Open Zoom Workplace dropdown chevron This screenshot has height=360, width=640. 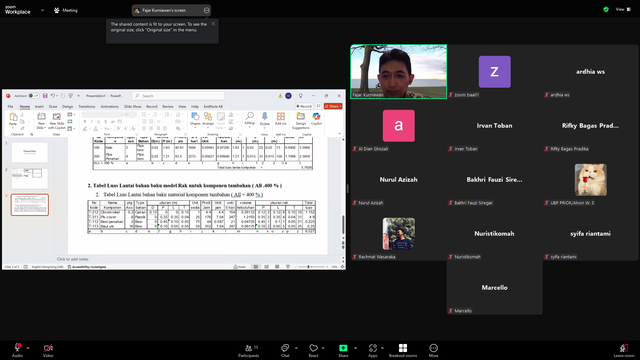point(42,10)
